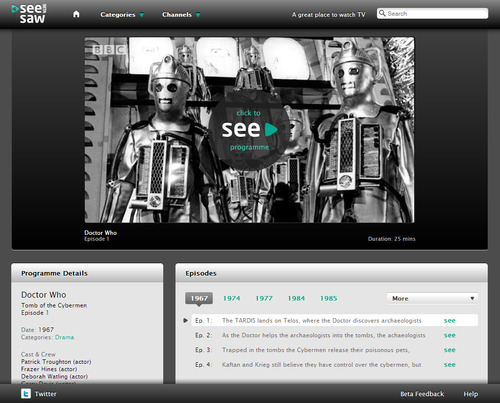Click the 'Ep. 2:' label
500x403 pixels.
204,335
